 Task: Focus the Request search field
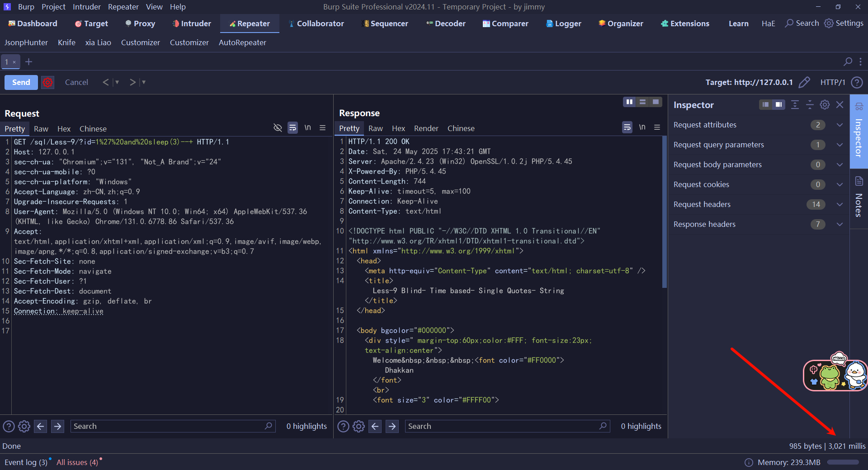173,426
